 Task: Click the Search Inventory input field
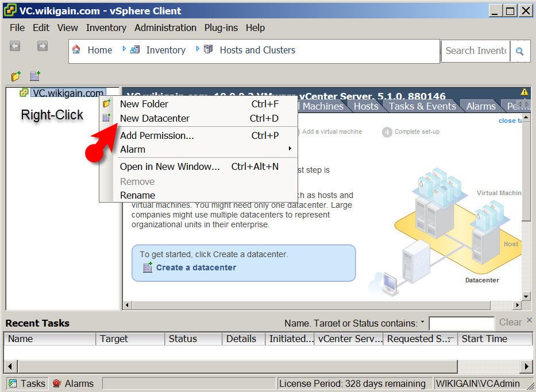coord(475,51)
